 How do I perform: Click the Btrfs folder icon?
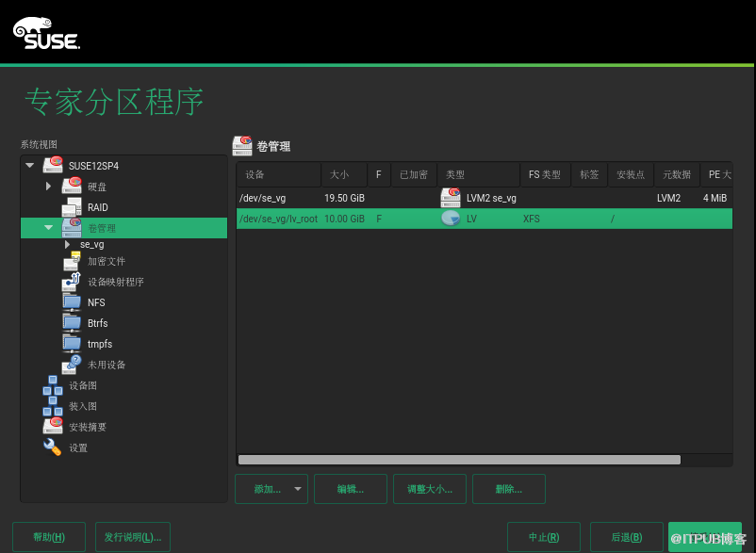[72, 323]
